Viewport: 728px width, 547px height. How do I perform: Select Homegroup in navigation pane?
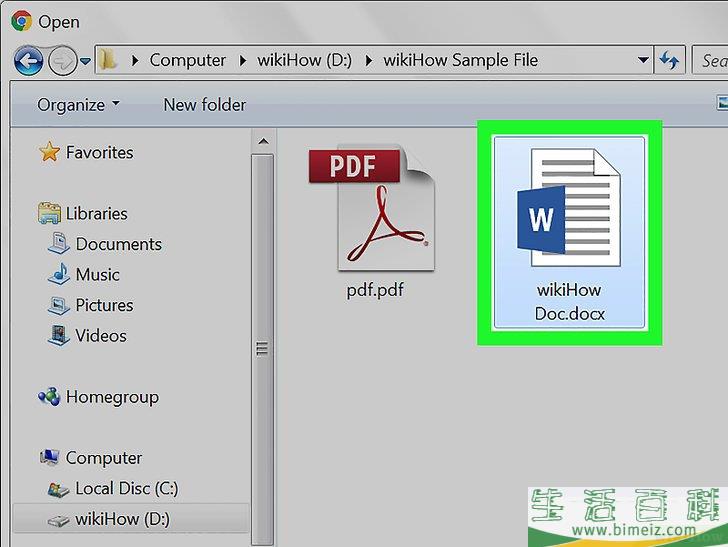coord(111,397)
